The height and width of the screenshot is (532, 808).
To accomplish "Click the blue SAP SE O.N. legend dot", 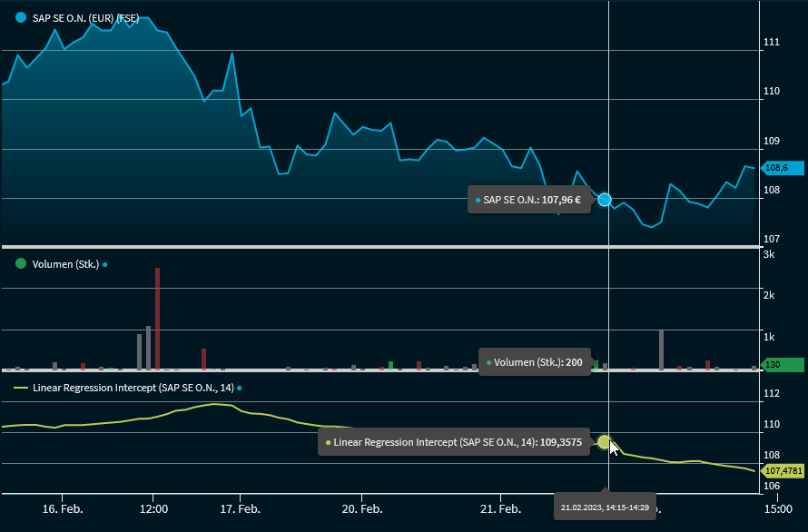I will click(x=21, y=17).
